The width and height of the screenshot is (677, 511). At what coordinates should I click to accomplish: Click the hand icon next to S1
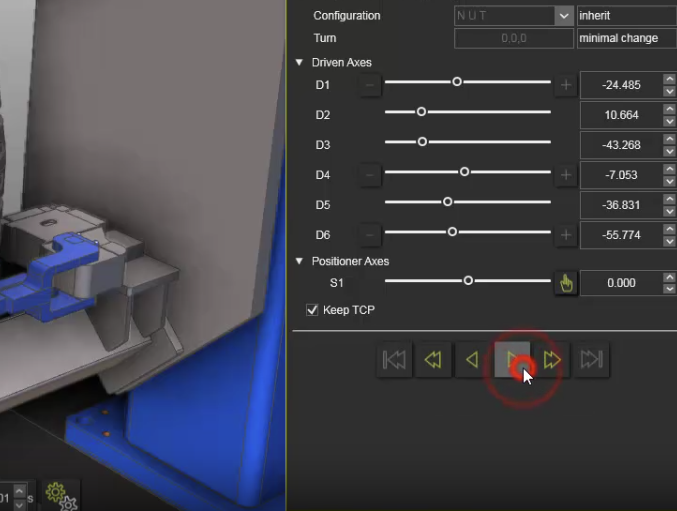click(566, 283)
